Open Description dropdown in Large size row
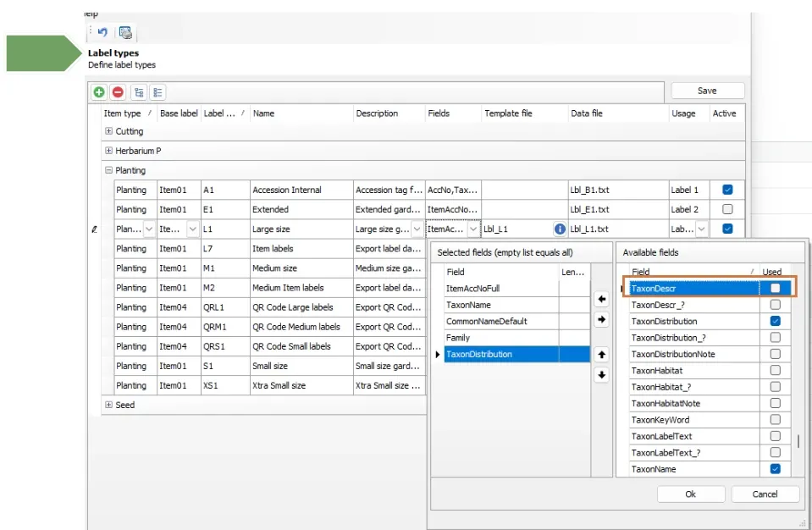This screenshot has height=530, width=812. (x=417, y=229)
